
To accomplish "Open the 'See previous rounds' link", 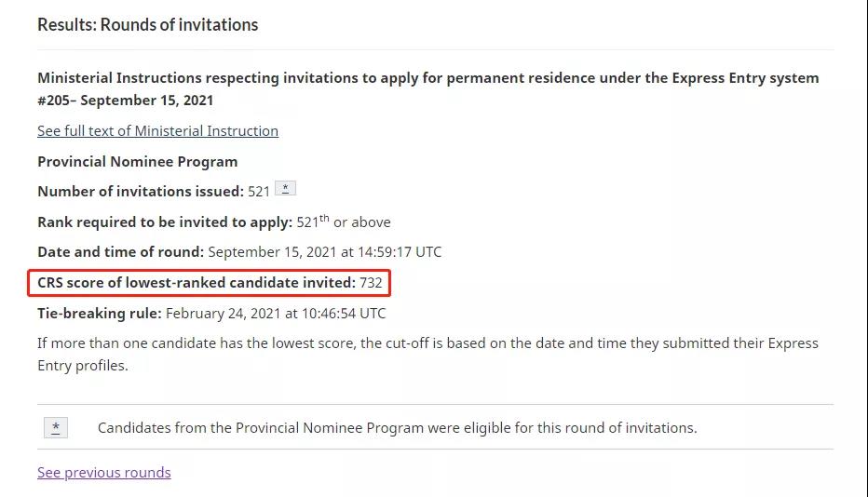I will click(104, 473).
